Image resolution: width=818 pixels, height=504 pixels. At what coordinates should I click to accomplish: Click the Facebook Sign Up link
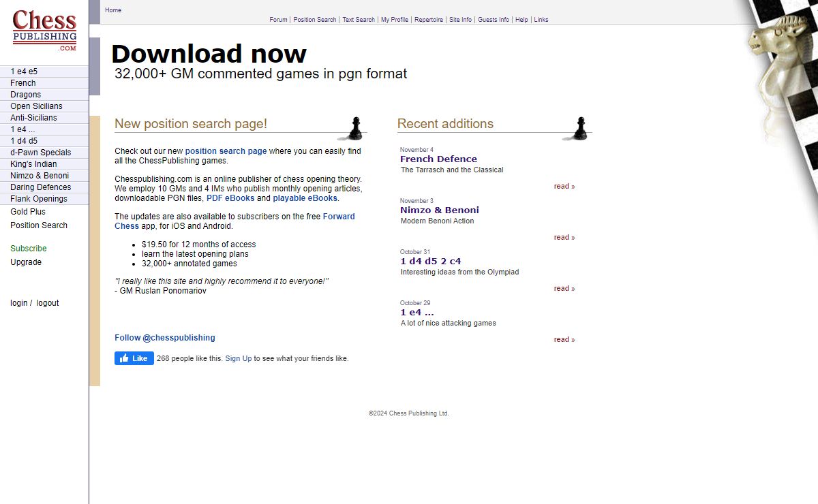239,358
